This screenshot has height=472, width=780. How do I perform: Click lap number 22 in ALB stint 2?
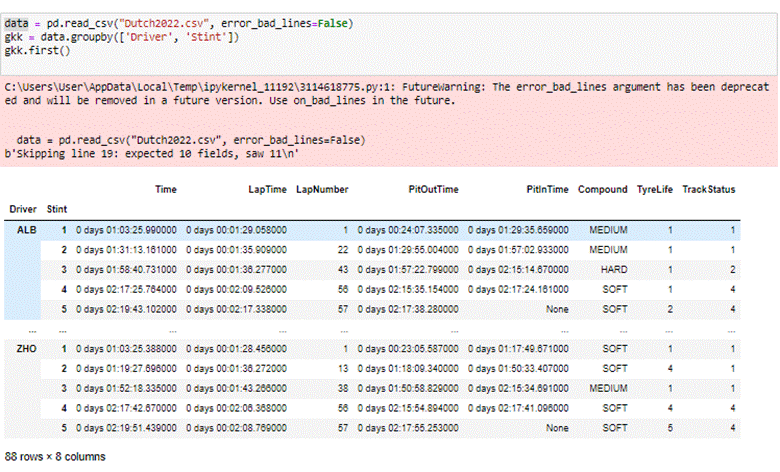point(343,250)
